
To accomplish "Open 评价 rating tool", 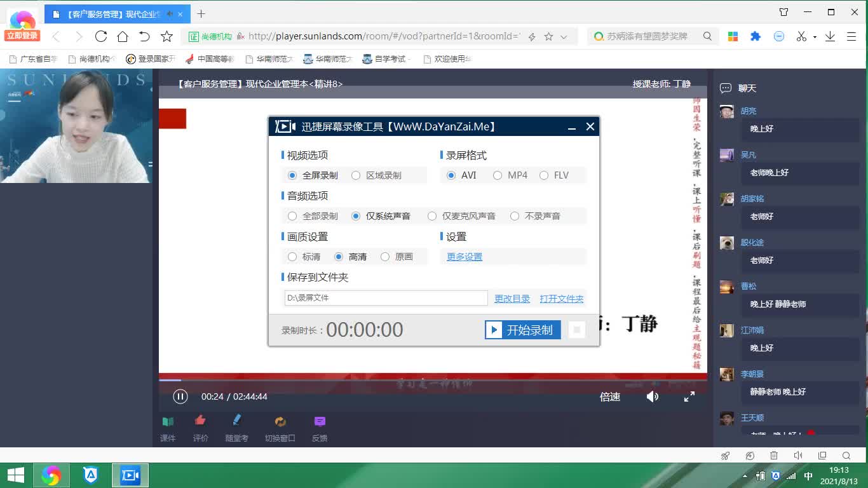I will pos(200,428).
